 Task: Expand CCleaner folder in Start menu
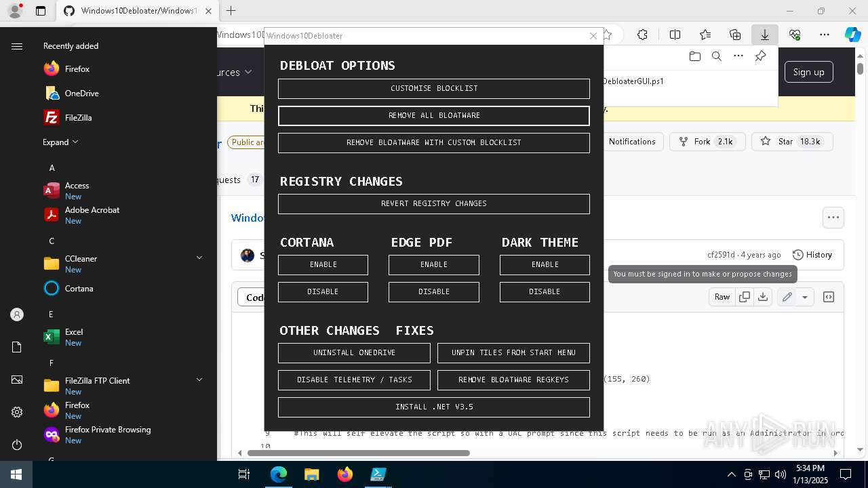[199, 258]
